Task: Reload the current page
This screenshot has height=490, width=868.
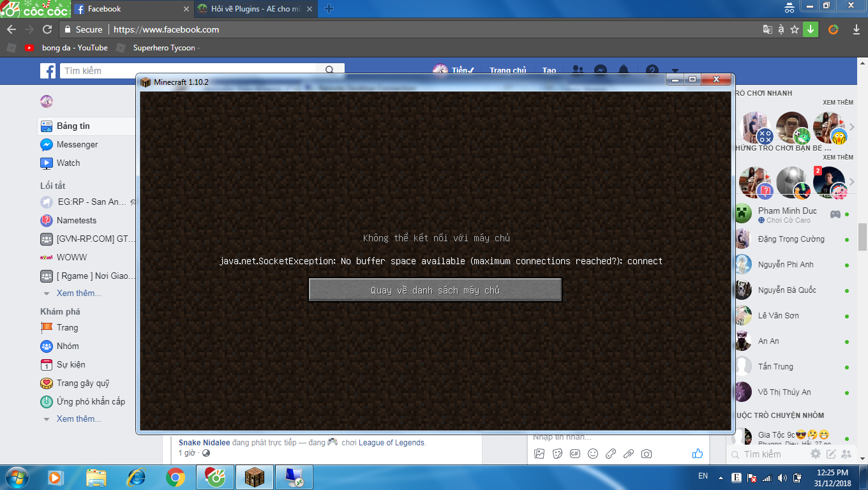Action: point(47,29)
